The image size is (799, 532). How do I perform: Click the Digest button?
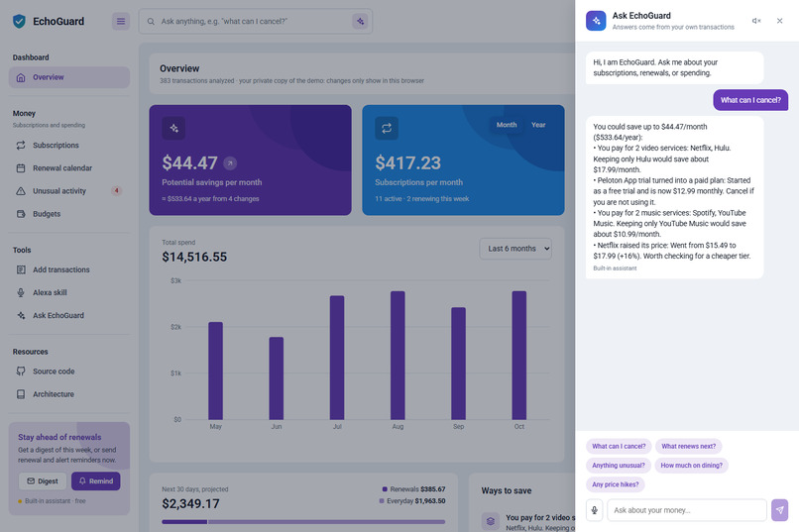point(43,481)
